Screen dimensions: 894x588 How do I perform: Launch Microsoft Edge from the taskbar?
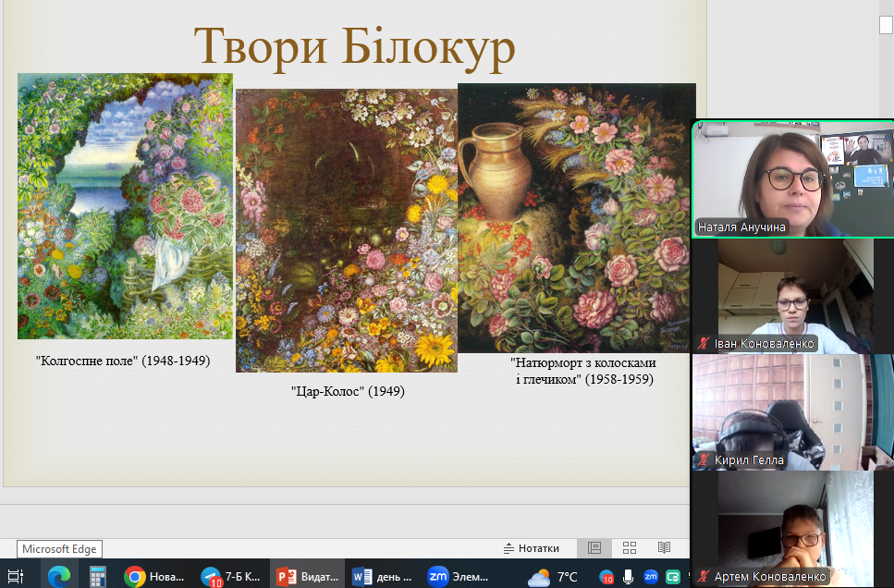(x=59, y=577)
